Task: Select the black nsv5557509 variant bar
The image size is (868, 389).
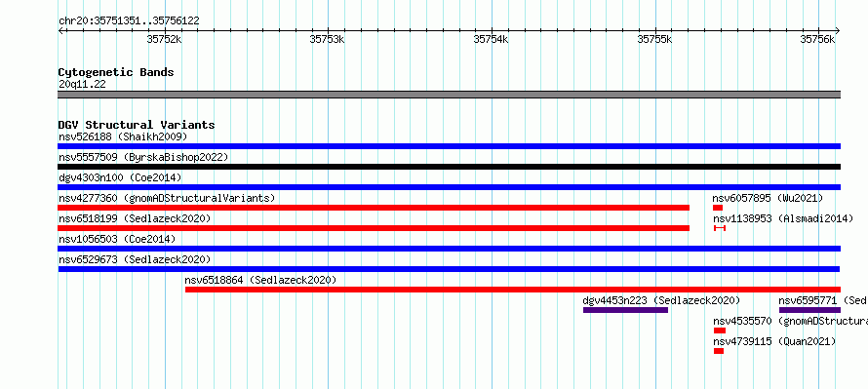Action: pyautogui.click(x=449, y=167)
